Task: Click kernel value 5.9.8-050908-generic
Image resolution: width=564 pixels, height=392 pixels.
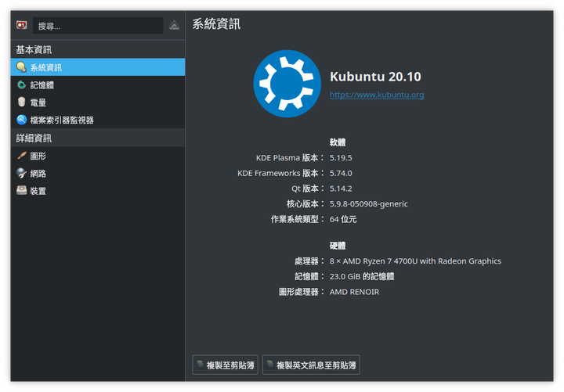Action: coord(369,204)
